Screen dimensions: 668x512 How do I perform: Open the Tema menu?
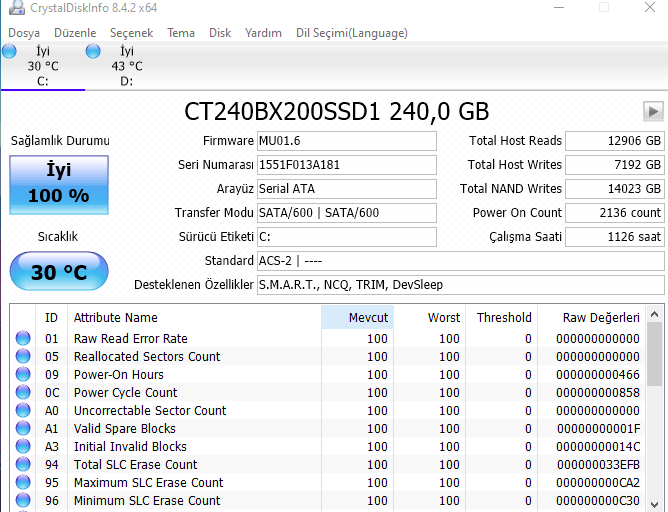click(x=181, y=33)
